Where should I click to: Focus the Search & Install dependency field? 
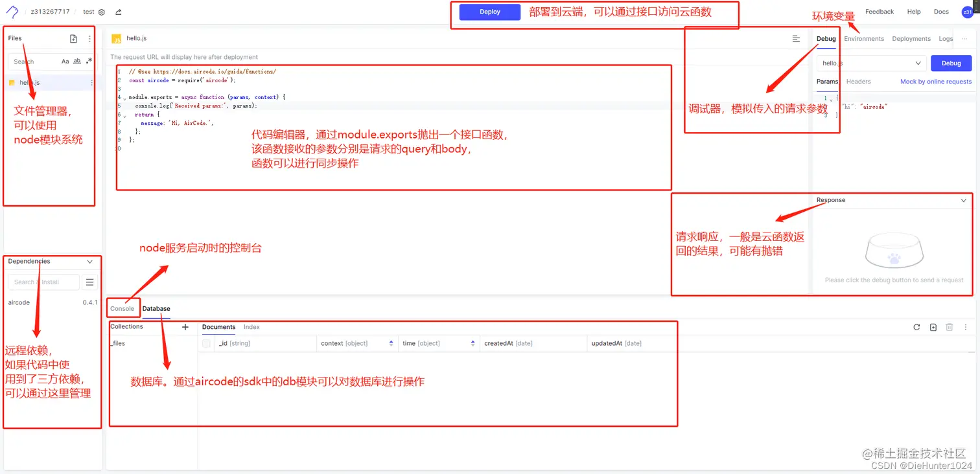coord(43,282)
